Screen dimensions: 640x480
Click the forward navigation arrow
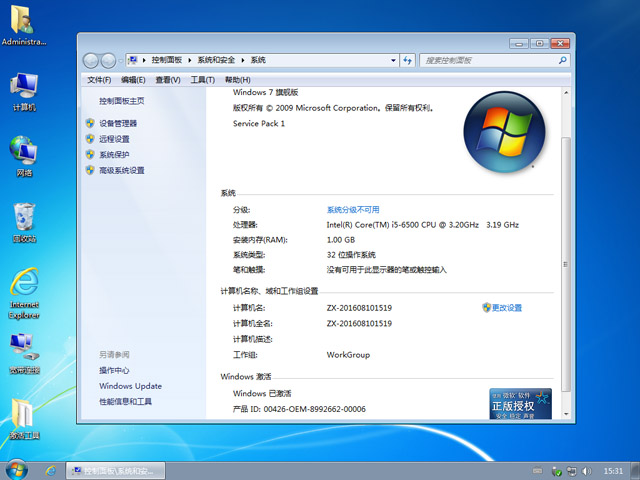pos(108,61)
